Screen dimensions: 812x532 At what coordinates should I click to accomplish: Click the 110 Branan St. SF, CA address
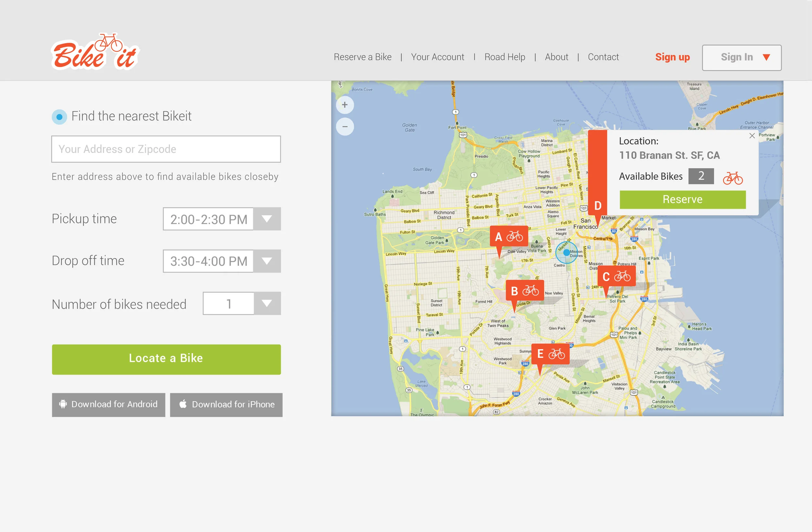click(669, 155)
